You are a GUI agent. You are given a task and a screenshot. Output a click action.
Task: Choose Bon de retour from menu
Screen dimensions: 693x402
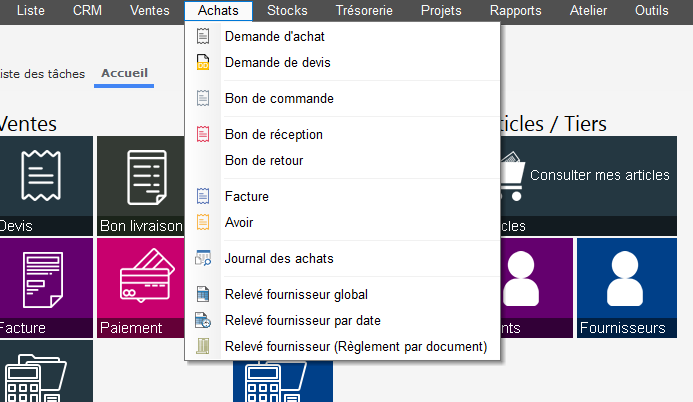tap(264, 160)
